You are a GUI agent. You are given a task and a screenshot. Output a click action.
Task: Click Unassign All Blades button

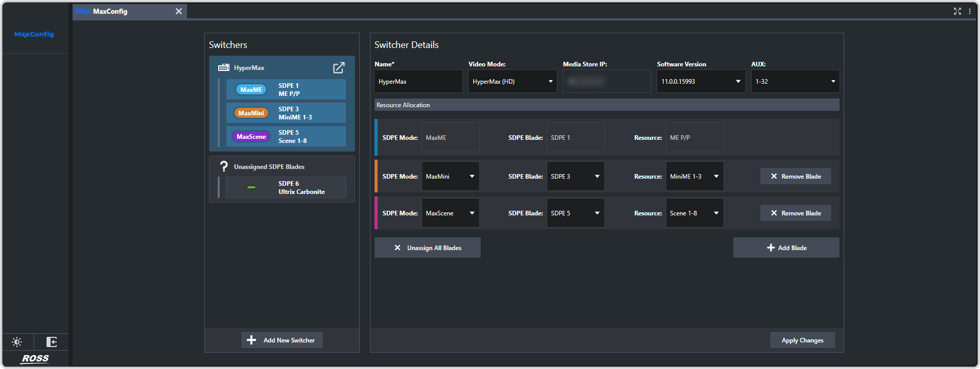[428, 248]
